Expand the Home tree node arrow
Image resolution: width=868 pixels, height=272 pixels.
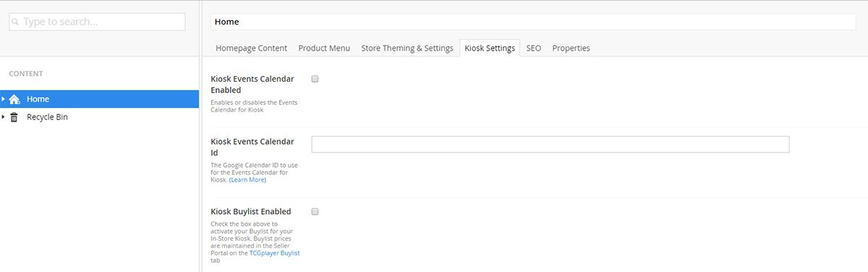click(x=4, y=99)
